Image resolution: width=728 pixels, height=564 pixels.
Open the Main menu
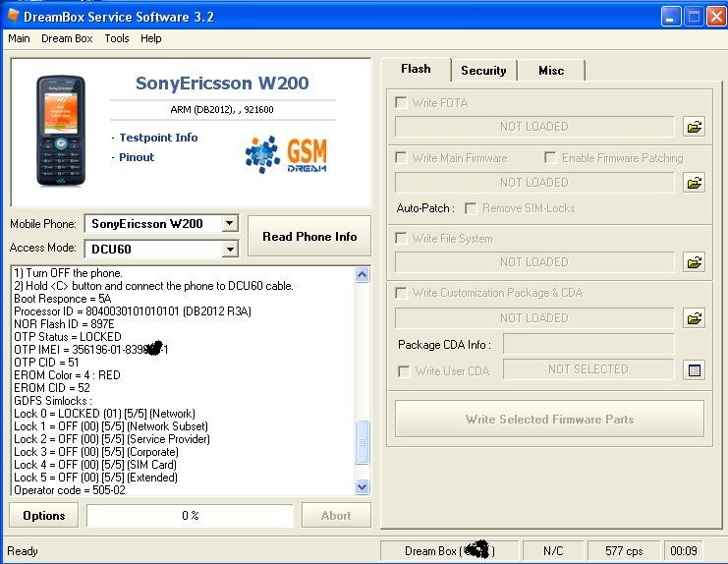19,38
